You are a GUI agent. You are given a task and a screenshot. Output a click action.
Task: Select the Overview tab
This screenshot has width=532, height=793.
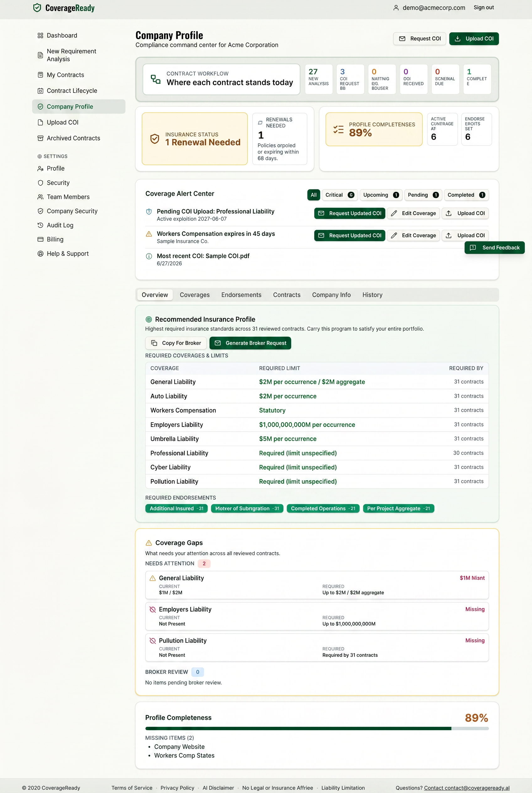click(x=155, y=295)
